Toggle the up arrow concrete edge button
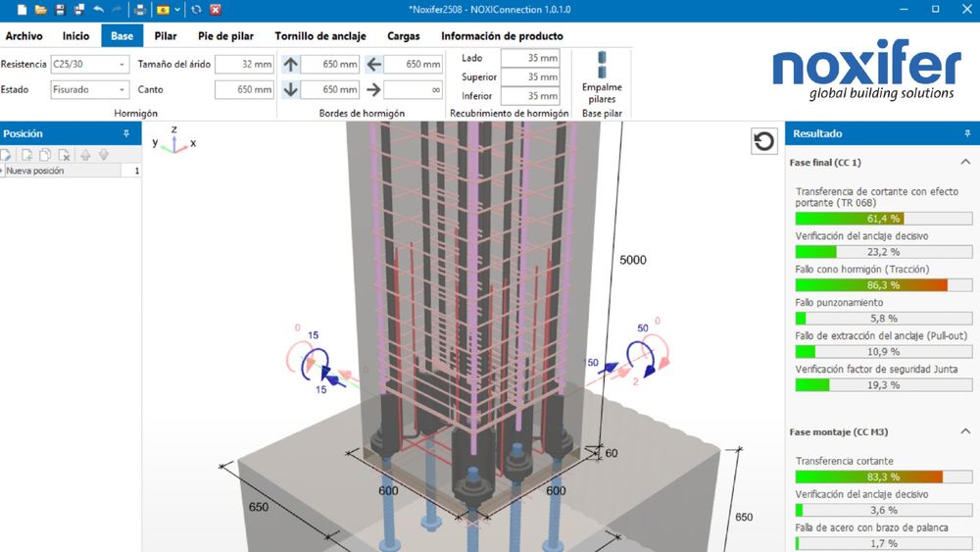The image size is (980, 552). pyautogui.click(x=290, y=65)
